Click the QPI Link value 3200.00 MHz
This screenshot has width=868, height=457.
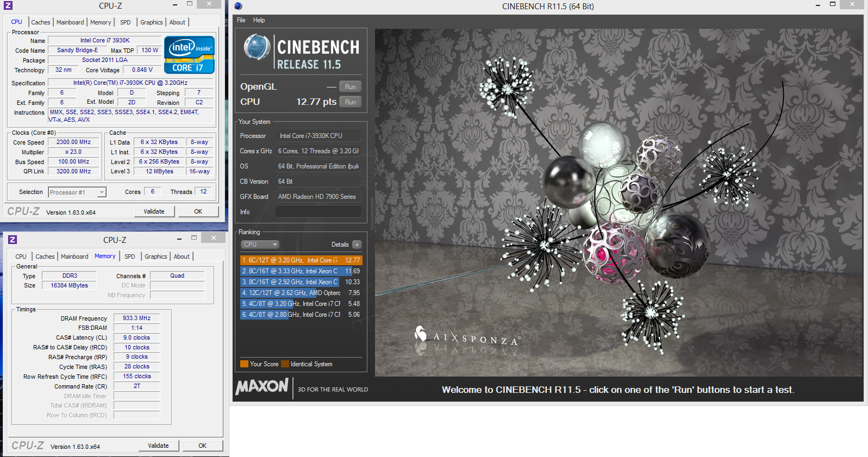(x=74, y=172)
